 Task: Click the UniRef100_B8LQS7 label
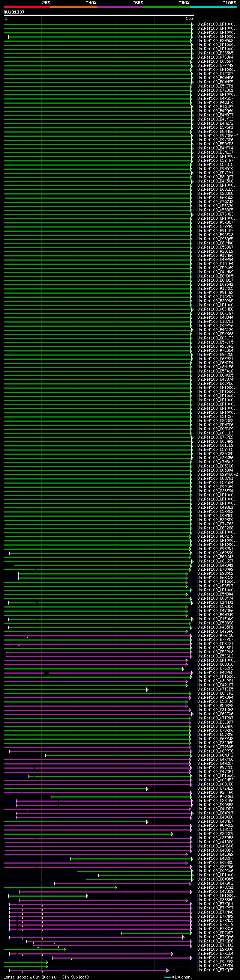[x=215, y=177]
